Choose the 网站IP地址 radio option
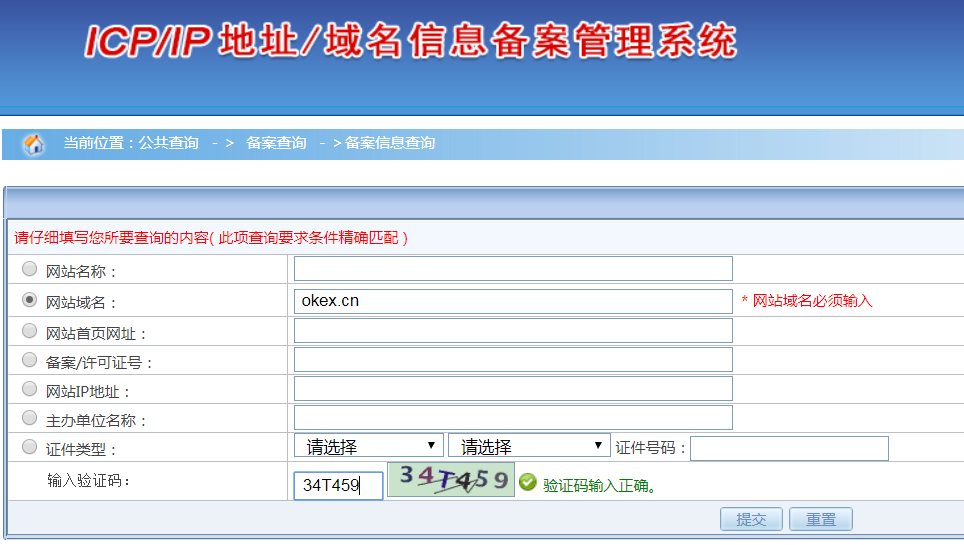This screenshot has height=545, width=964. coord(30,390)
